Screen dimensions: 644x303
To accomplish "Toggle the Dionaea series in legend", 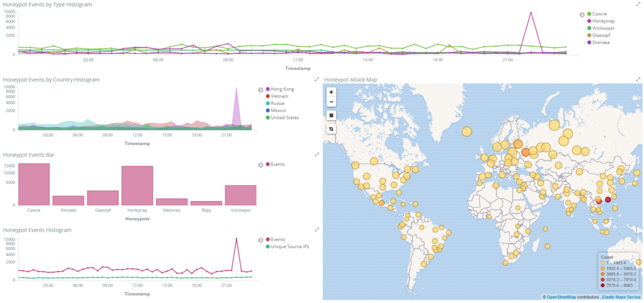I will click(599, 42).
